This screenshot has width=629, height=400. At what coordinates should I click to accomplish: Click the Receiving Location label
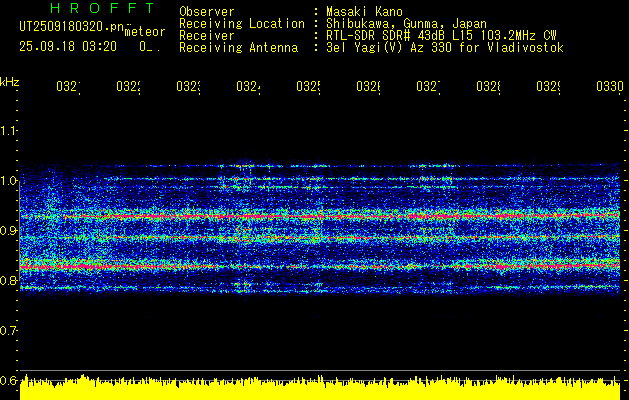coord(242,24)
